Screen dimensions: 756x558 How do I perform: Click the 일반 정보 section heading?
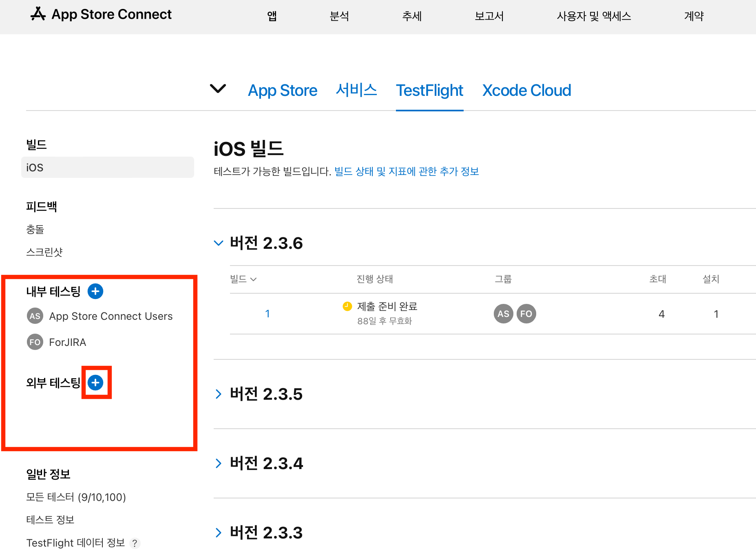[x=48, y=474]
